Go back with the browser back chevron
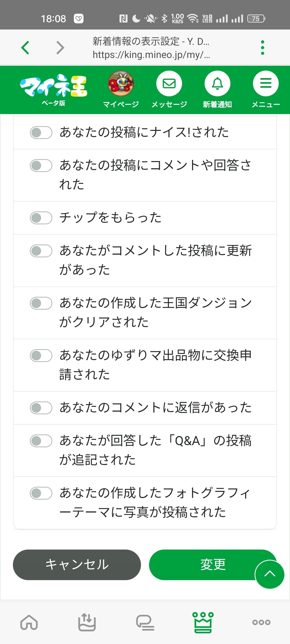Viewport: 290px width, 644px height. (x=25, y=48)
